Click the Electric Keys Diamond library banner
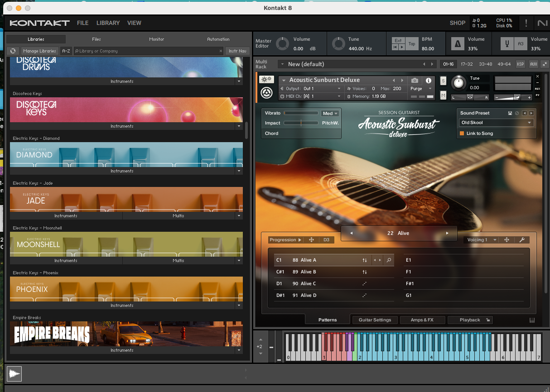 [x=126, y=155]
